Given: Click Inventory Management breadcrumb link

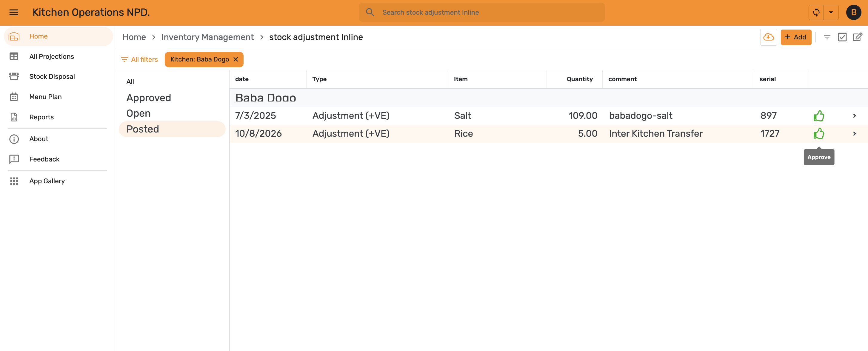Looking at the screenshot, I should [x=207, y=37].
